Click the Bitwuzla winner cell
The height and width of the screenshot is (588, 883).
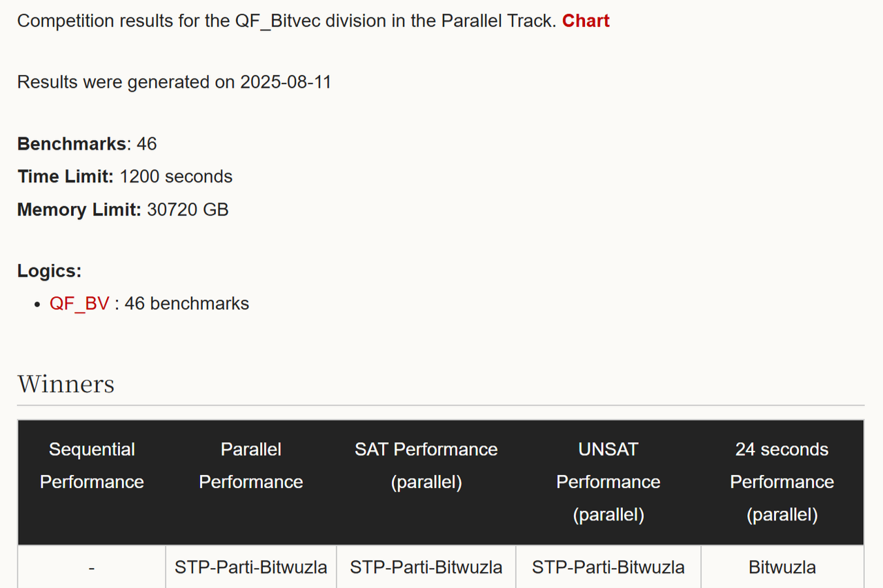point(782,568)
